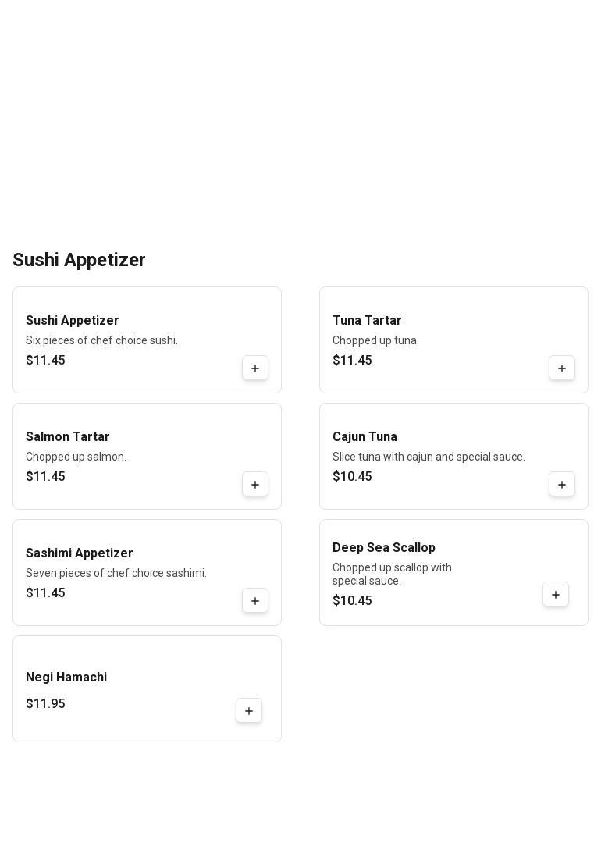The width and height of the screenshot is (601, 868).
Task: Open the Cajun Tuna item name
Action: point(365,437)
